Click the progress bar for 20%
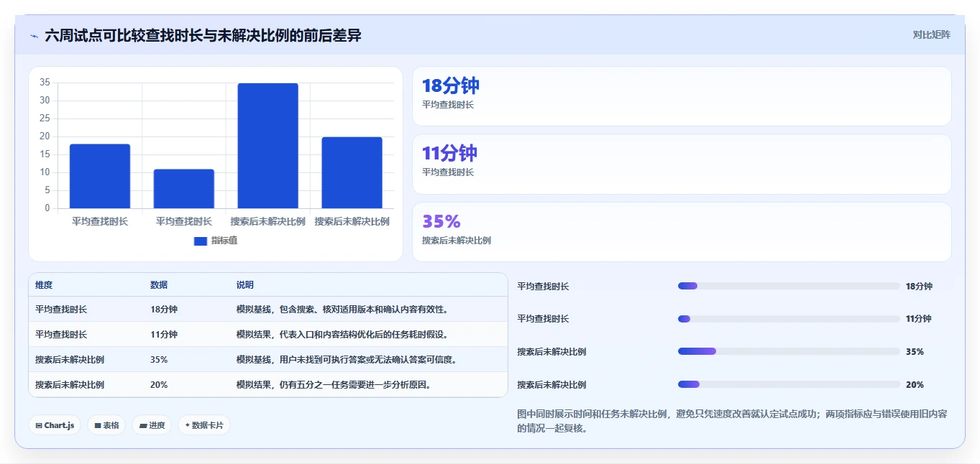 [x=789, y=384]
